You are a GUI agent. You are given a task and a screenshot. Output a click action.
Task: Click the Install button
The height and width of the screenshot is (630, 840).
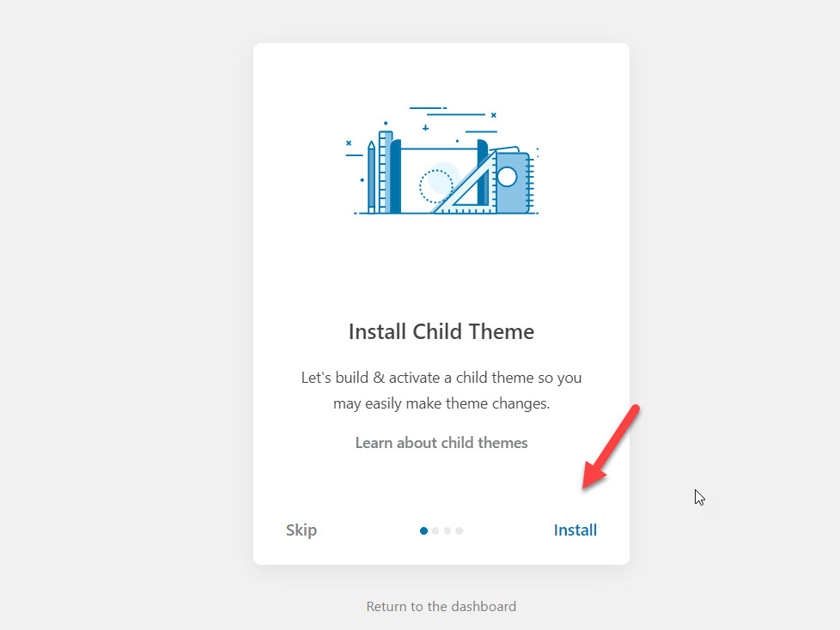[575, 530]
